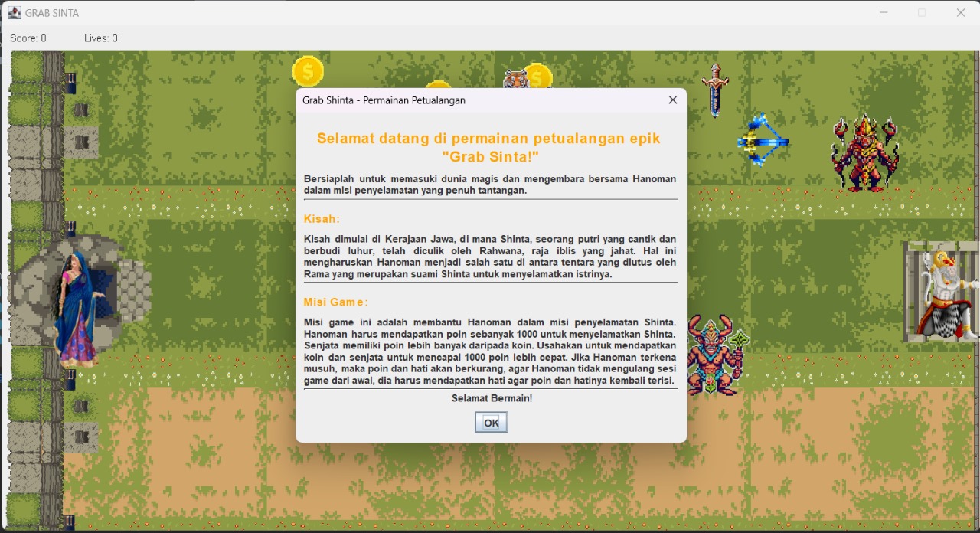The height and width of the screenshot is (533, 980).
Task: Click the red demon enemy on the right
Action: coord(864,151)
